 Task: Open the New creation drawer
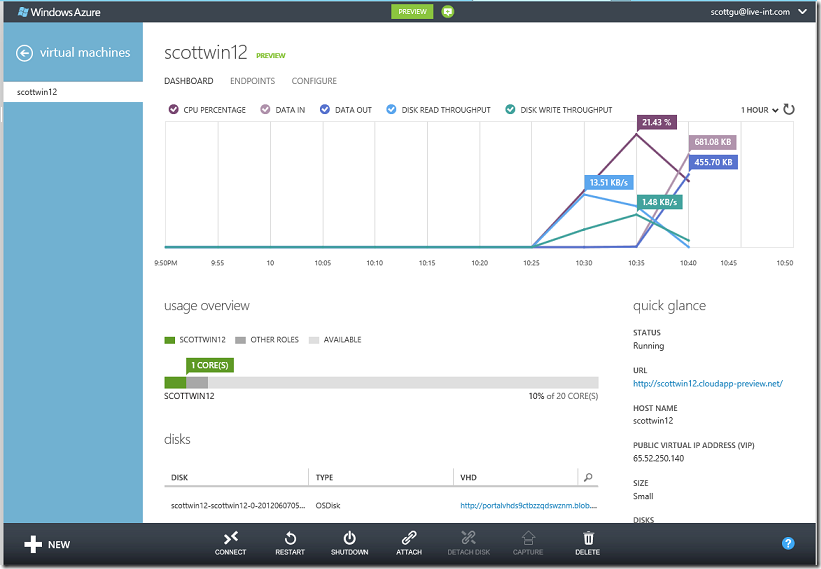click(47, 544)
